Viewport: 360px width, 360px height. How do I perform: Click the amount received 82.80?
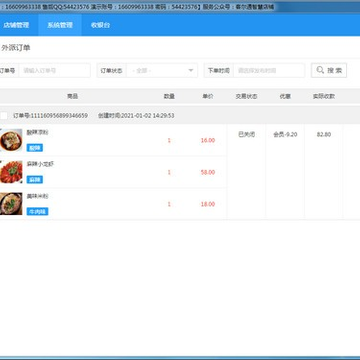[324, 135]
